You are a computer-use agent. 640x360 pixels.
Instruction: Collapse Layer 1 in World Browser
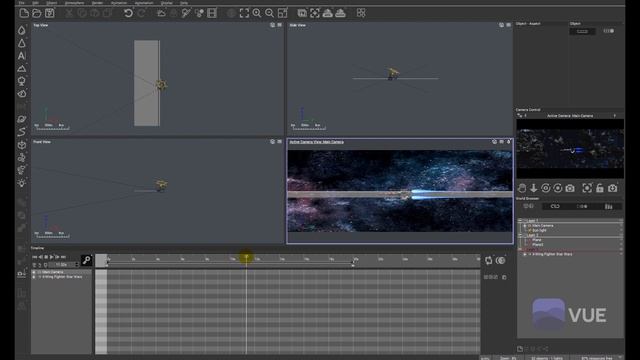tap(520, 220)
